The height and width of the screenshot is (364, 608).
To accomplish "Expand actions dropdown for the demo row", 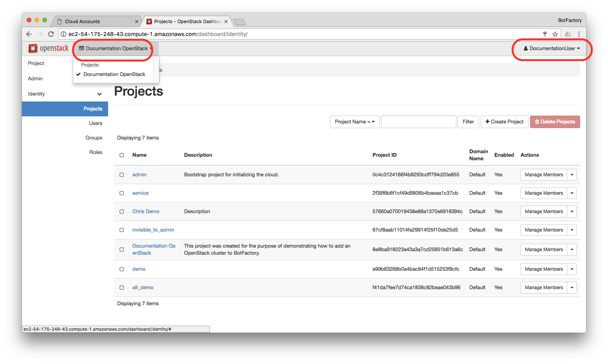I will [572, 269].
